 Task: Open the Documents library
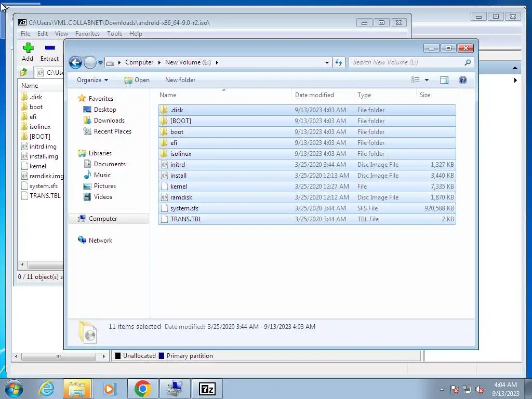click(110, 164)
